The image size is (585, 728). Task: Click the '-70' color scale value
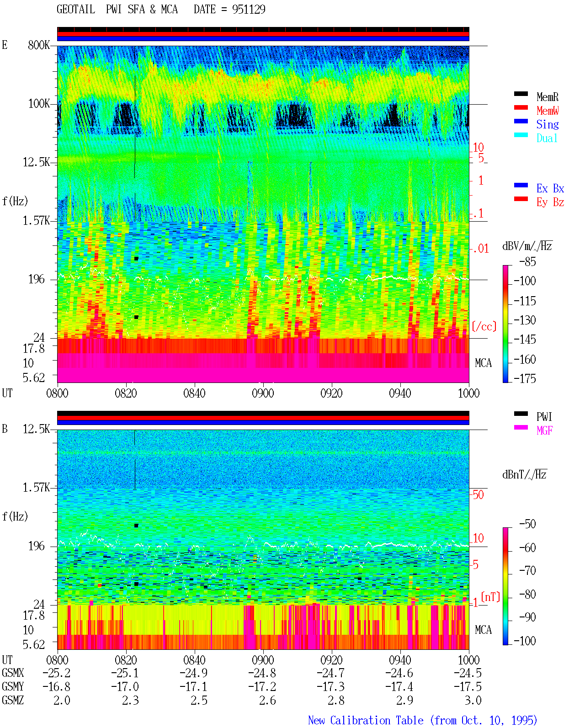coord(527,570)
